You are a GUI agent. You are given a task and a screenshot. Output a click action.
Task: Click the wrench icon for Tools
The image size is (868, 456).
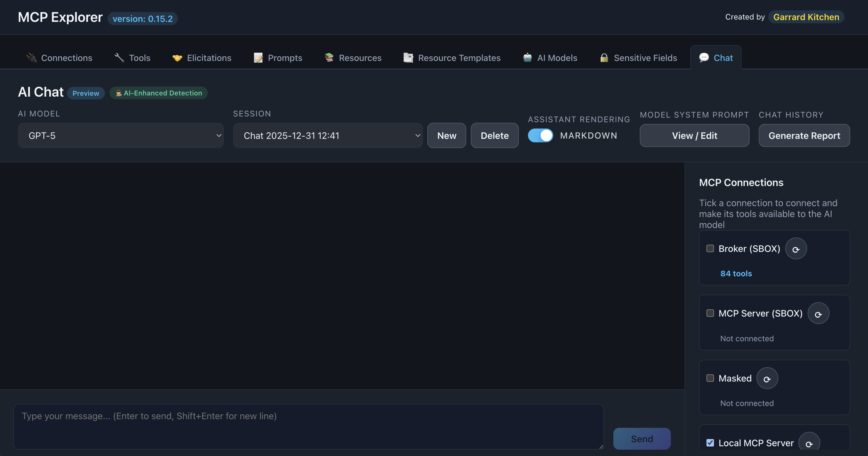(x=119, y=58)
